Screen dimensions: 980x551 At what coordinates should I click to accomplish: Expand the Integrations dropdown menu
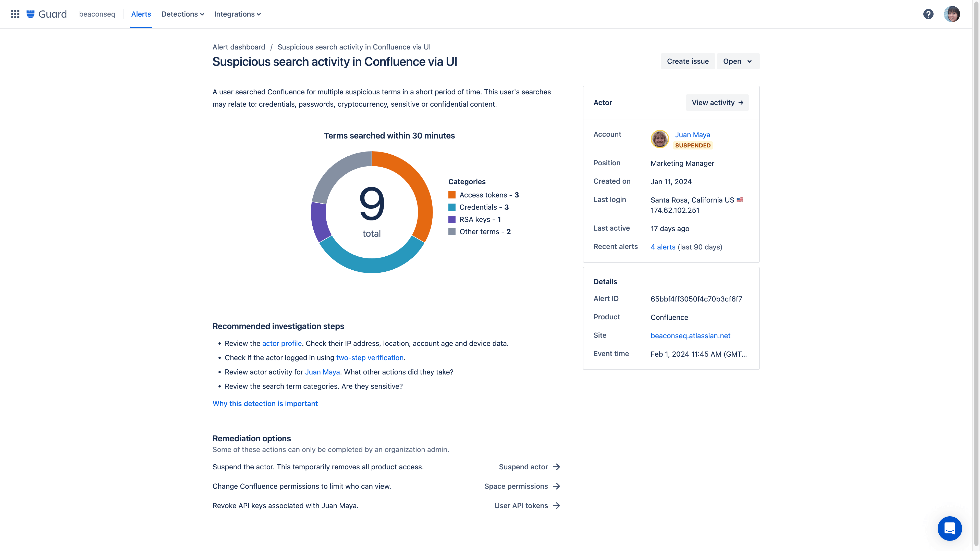pyautogui.click(x=237, y=14)
